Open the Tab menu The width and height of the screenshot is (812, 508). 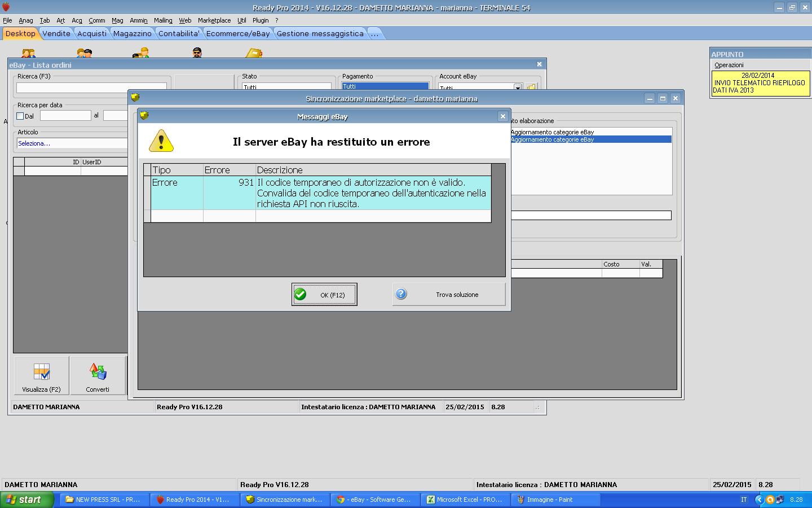45,20
